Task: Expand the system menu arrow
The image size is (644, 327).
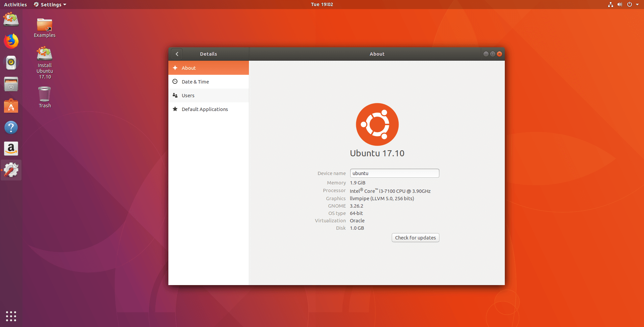Action: [x=637, y=4]
